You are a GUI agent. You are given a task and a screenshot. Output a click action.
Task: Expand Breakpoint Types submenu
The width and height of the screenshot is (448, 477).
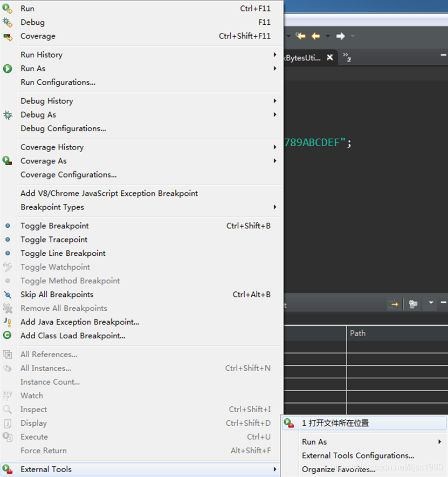point(275,207)
